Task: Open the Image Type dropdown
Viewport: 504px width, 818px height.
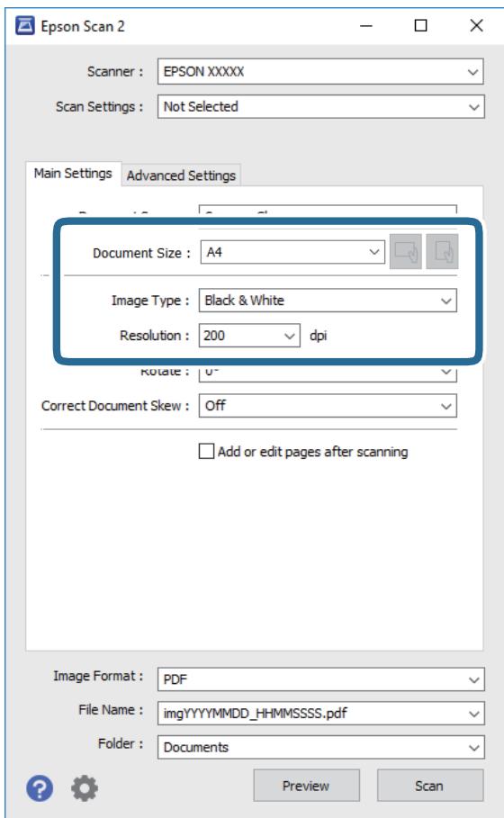Action: click(328, 301)
